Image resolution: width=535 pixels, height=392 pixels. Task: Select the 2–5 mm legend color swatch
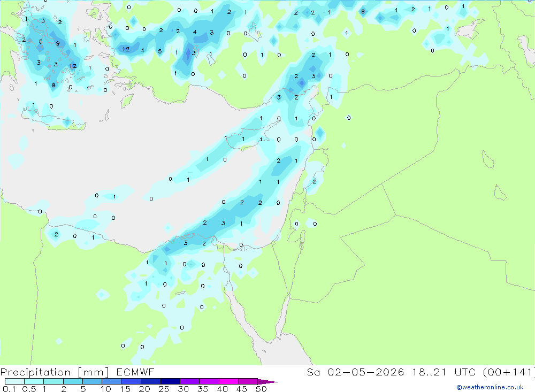(x=73, y=381)
